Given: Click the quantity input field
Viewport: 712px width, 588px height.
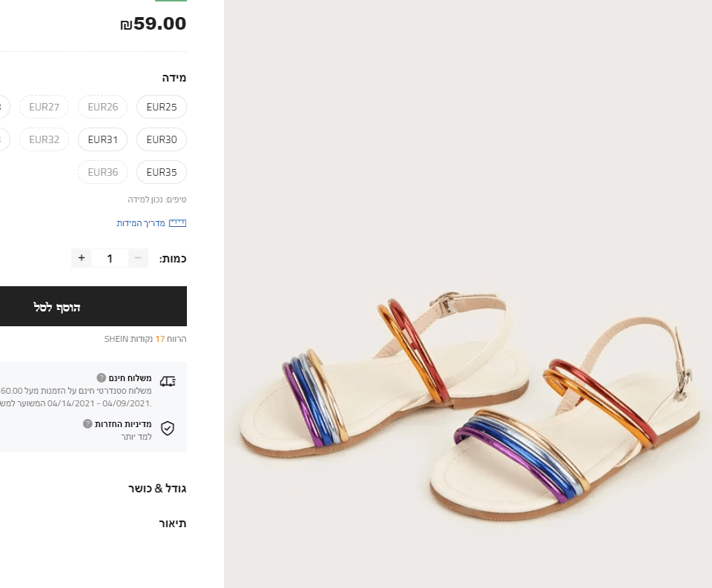Looking at the screenshot, I should 110,258.
